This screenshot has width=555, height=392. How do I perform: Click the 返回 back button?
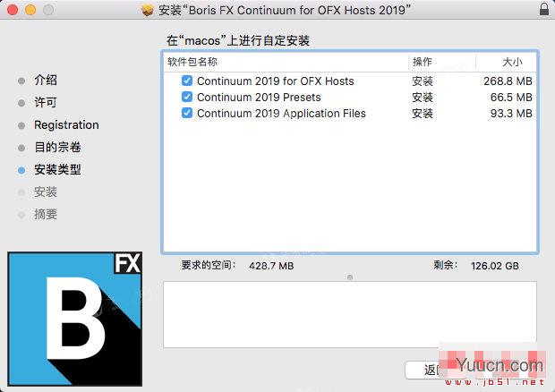pyautogui.click(x=435, y=370)
